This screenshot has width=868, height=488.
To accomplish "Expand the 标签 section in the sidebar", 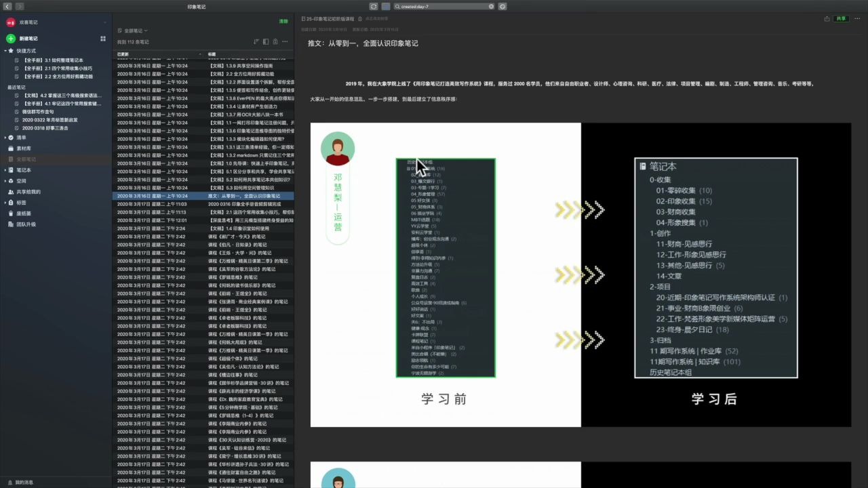I will tap(5, 202).
